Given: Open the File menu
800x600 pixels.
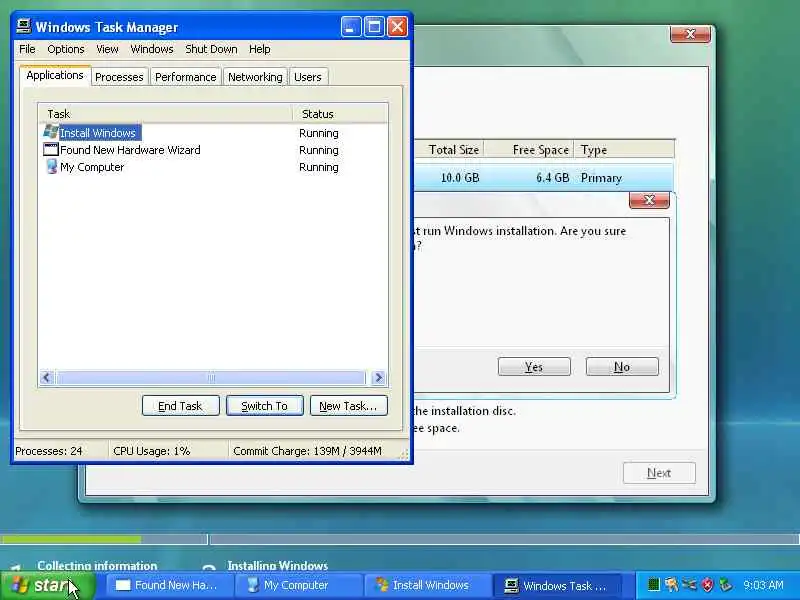Looking at the screenshot, I should pos(27,49).
